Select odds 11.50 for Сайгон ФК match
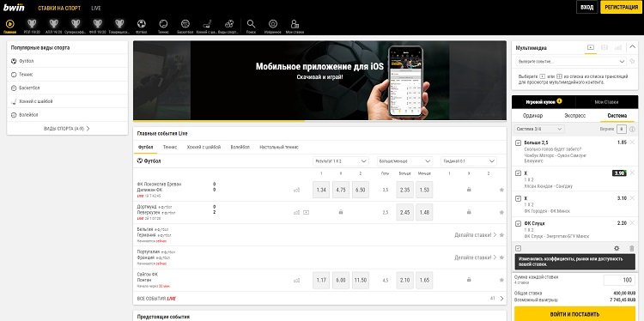 click(360, 280)
